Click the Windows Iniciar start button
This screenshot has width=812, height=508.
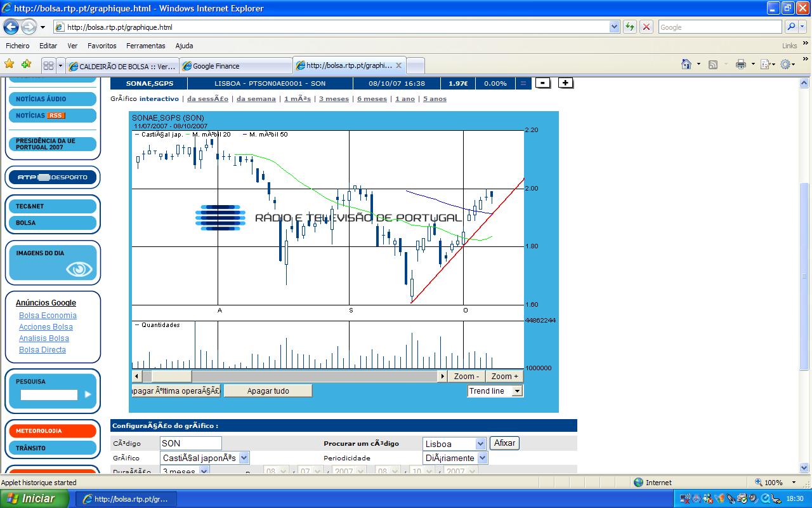[34, 498]
